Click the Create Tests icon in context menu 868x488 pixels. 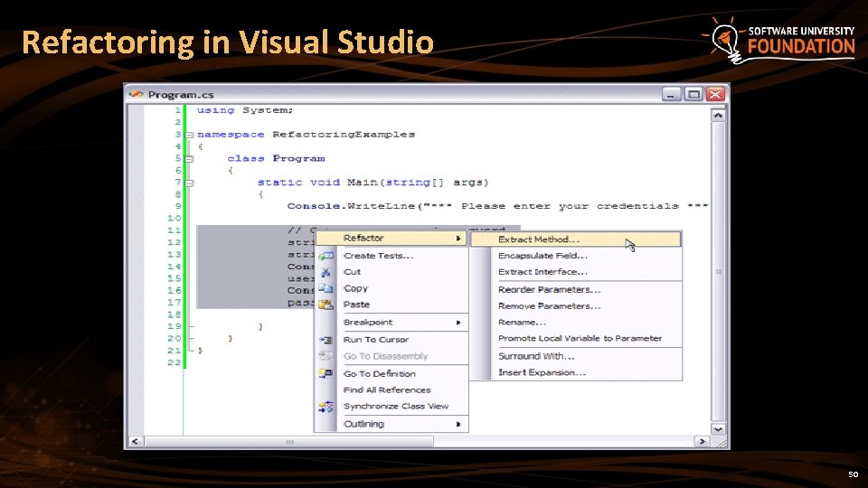click(326, 256)
